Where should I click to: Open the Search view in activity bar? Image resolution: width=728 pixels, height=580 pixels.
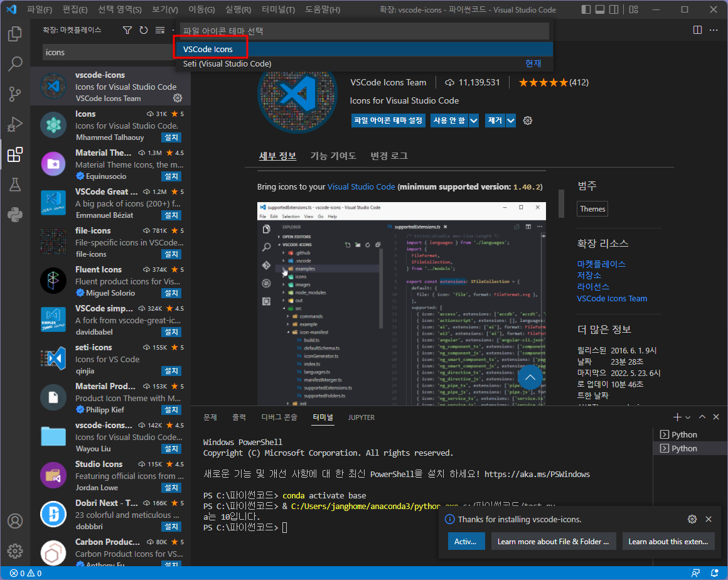15,63
